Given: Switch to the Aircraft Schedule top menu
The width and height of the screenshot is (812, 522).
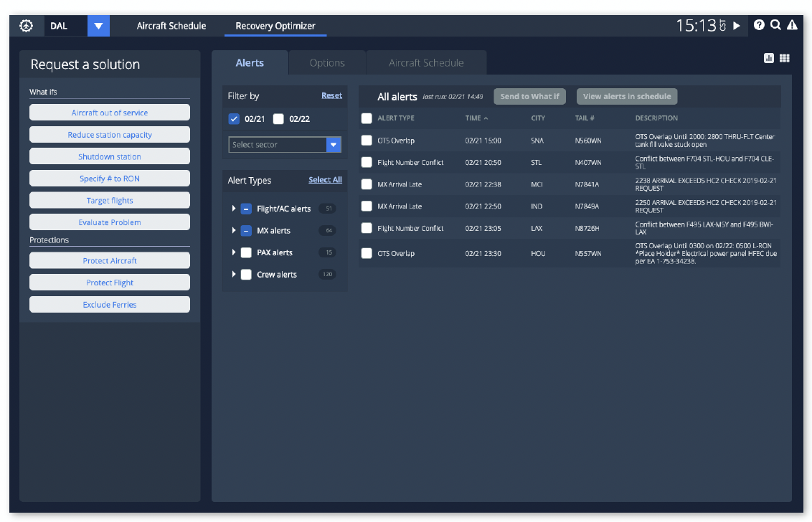Looking at the screenshot, I should [171, 26].
